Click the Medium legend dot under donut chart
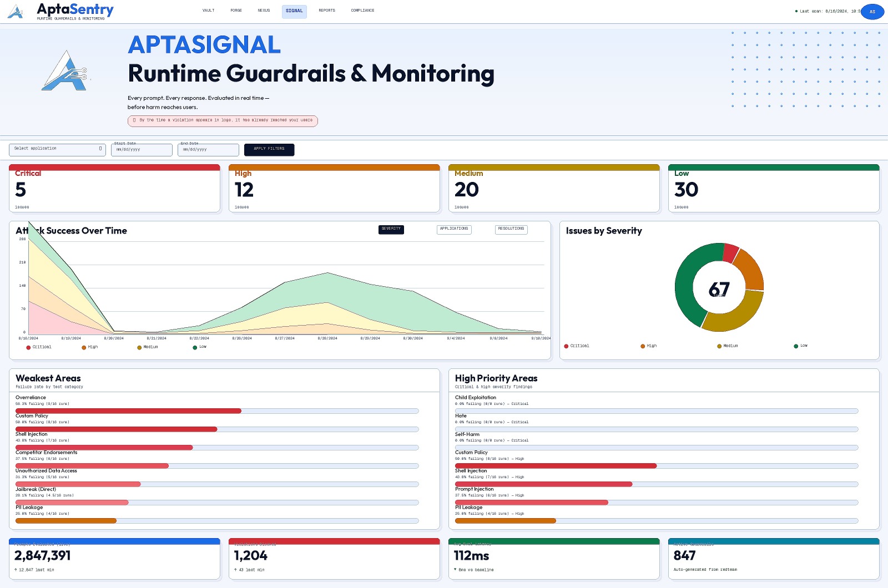Viewport: 888px width, 588px height. click(x=719, y=346)
